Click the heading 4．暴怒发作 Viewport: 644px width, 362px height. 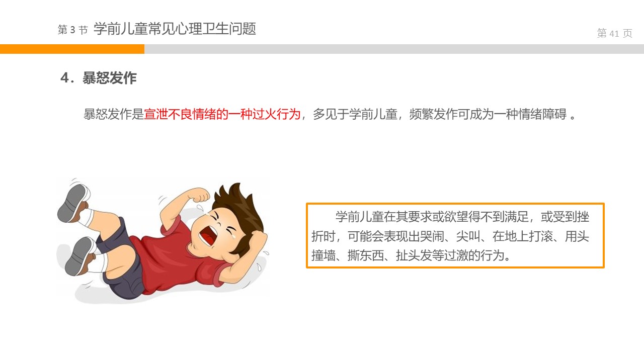point(98,78)
